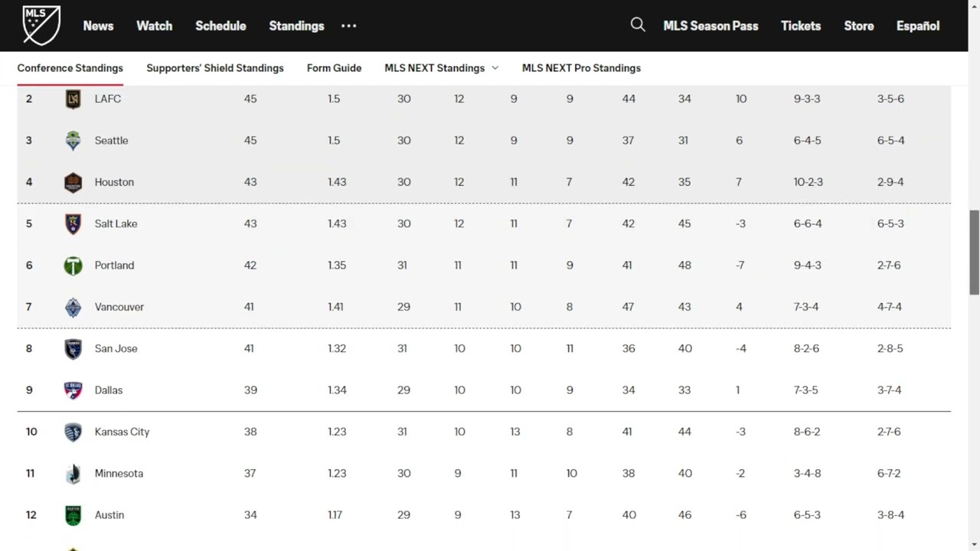The image size is (980, 551).
Task: Select Salt Lake's away record 6-5-3
Action: pos(890,223)
